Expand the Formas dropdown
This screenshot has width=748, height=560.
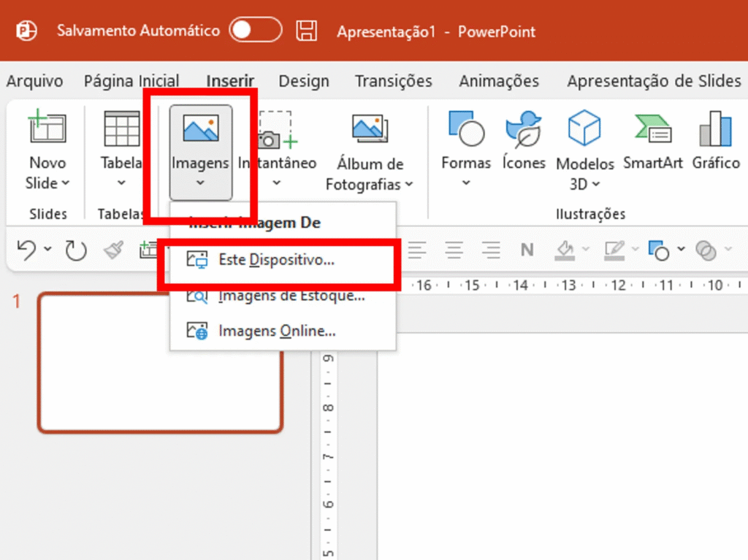click(465, 182)
